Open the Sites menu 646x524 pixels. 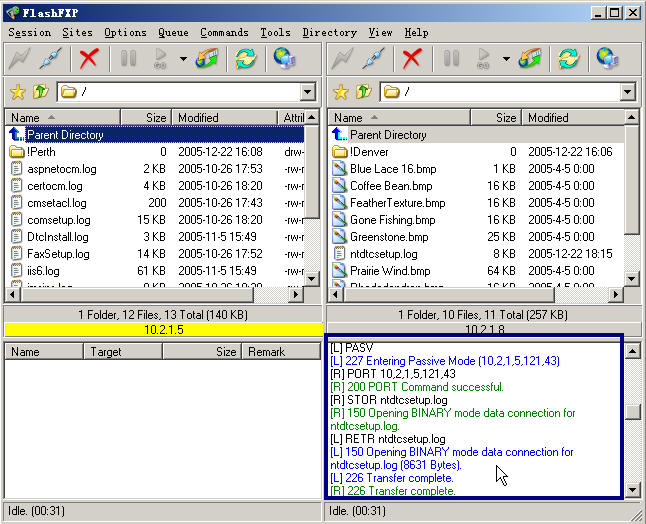[77, 33]
